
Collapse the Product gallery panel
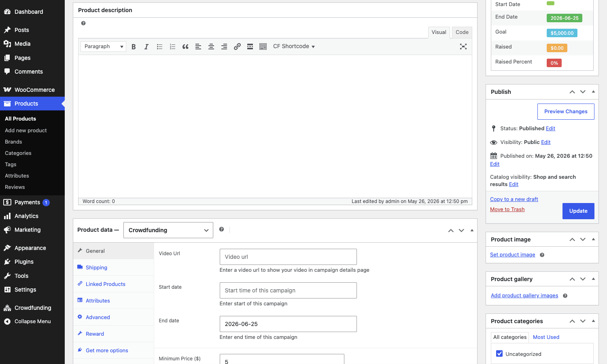tap(593, 279)
